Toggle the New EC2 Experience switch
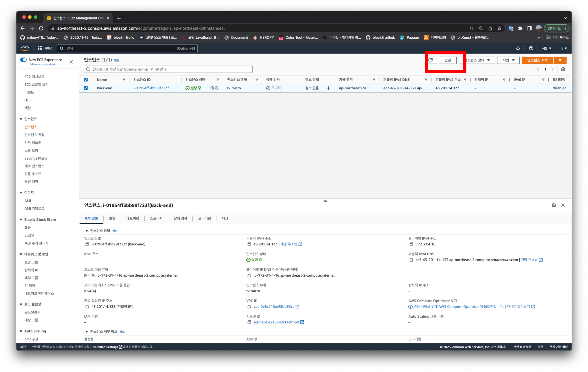Screen dimensions: 588x372 [x=23, y=60]
